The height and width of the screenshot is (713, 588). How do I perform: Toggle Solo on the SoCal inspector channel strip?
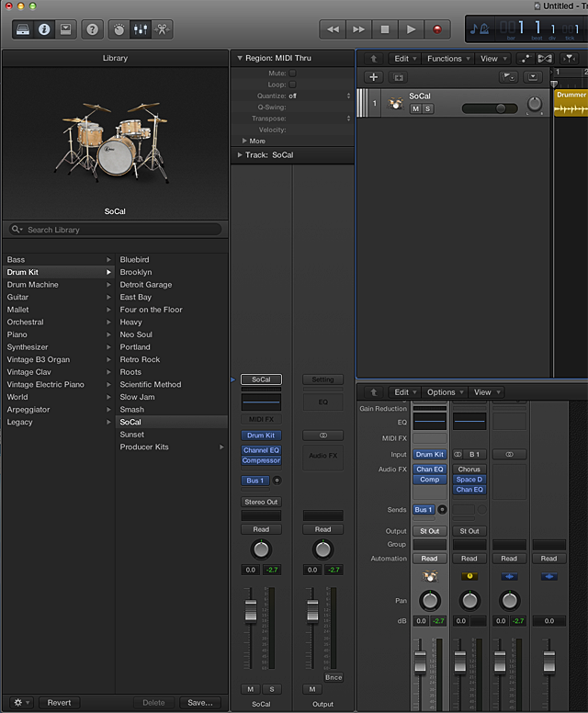point(272,689)
